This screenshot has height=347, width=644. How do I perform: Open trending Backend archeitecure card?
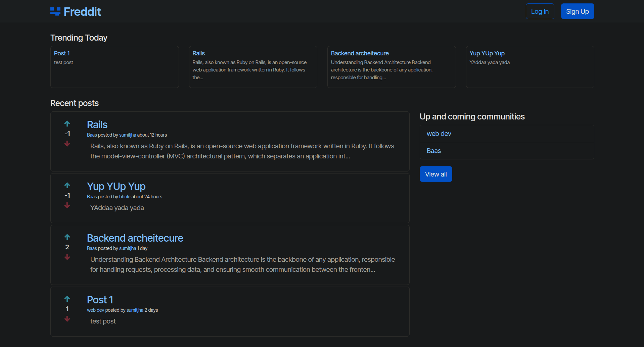(360, 53)
